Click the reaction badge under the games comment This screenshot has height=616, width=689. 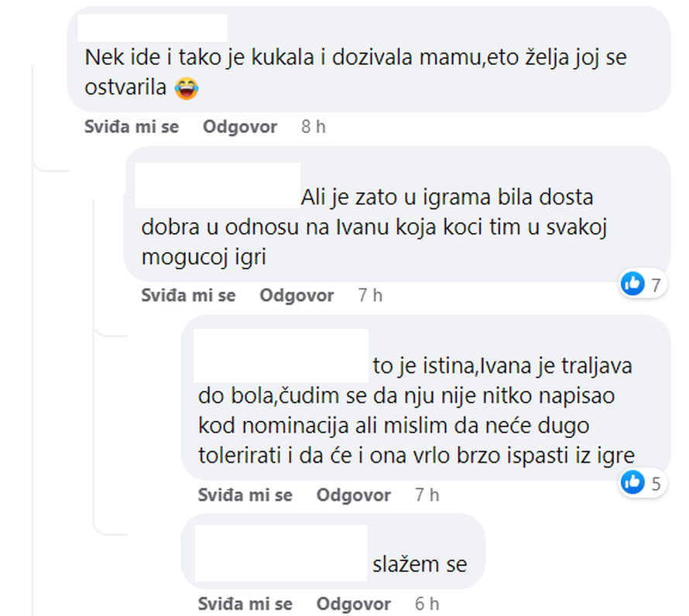(632, 284)
